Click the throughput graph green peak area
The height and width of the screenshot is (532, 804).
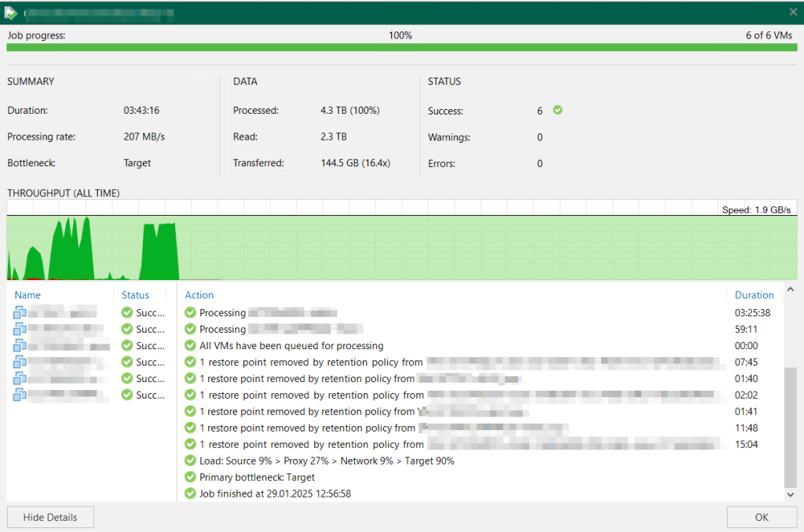click(159, 251)
